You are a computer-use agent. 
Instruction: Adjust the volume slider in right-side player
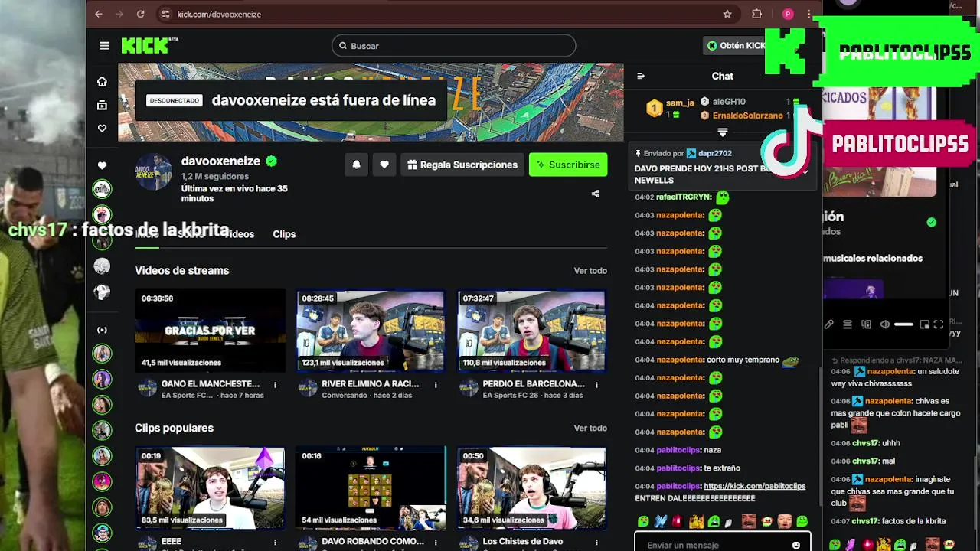[x=903, y=324]
